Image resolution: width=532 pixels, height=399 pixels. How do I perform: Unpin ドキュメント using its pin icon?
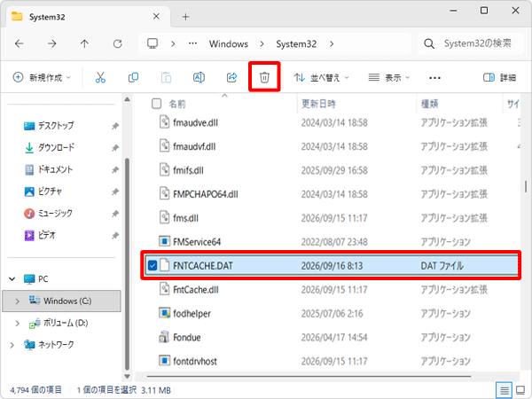click(x=115, y=169)
